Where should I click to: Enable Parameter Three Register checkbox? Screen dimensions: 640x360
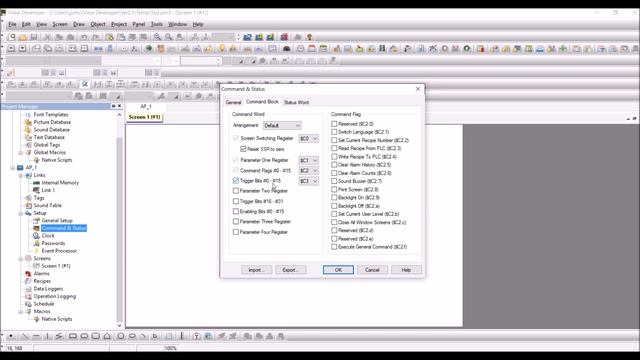point(236,222)
